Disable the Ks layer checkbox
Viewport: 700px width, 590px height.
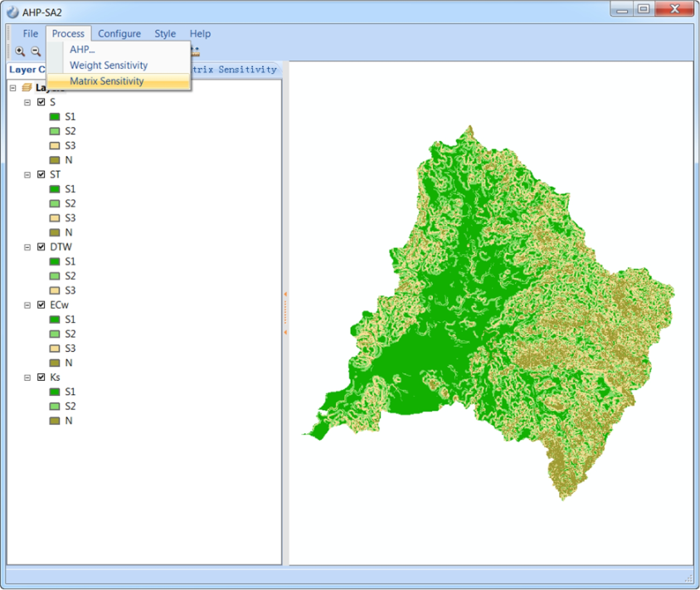point(41,378)
